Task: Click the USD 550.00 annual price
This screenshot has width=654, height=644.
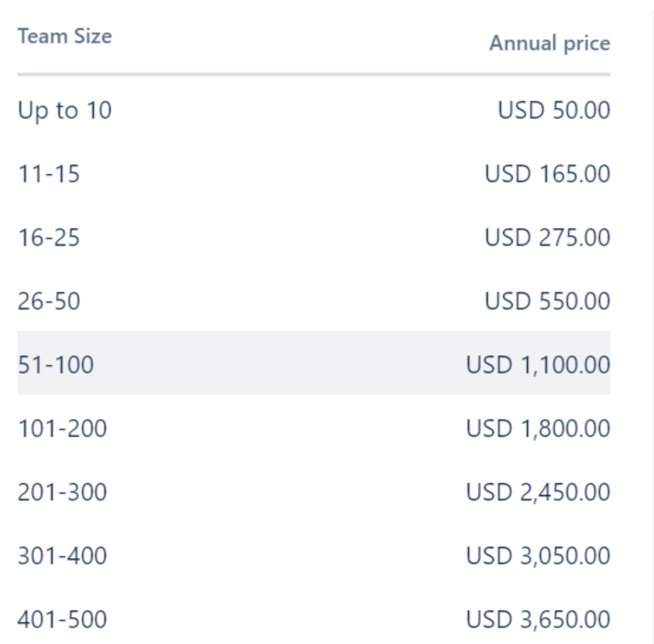Action: tap(547, 301)
